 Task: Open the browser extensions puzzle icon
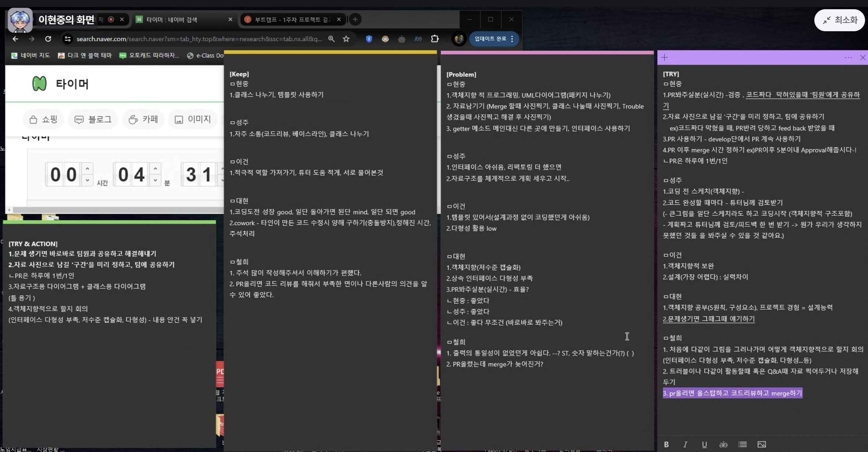point(435,39)
